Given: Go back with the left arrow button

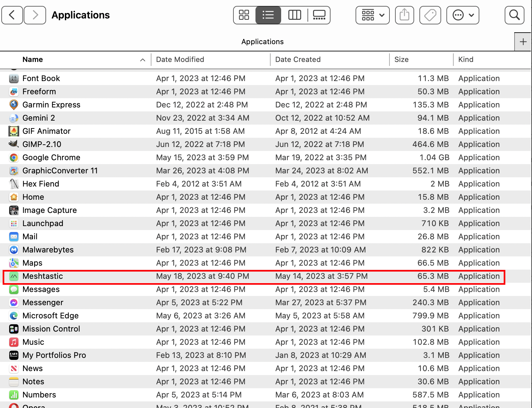Looking at the screenshot, I should 12,15.
